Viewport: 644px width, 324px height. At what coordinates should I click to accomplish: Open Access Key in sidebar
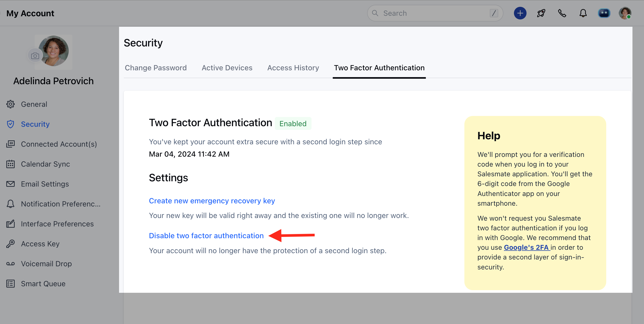(40, 244)
